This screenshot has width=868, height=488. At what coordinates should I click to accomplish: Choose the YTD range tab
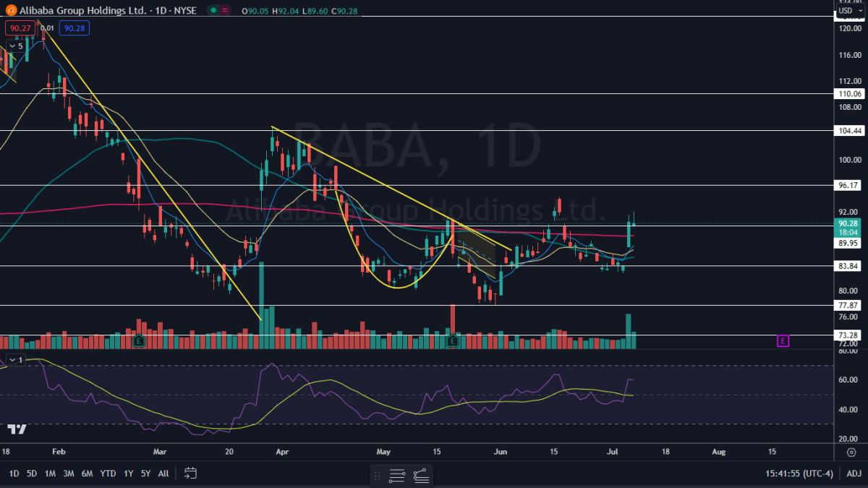coord(108,474)
